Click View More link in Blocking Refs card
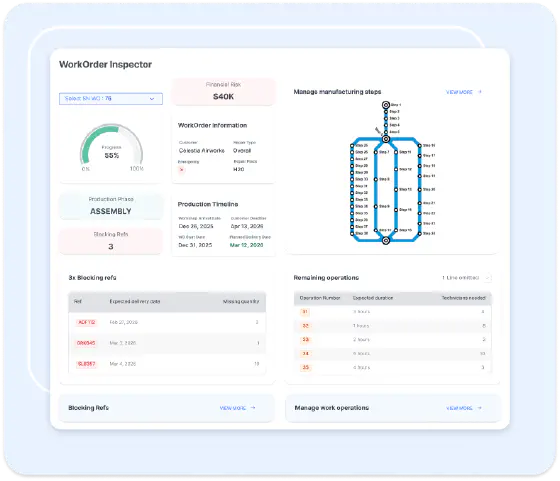 pos(233,408)
